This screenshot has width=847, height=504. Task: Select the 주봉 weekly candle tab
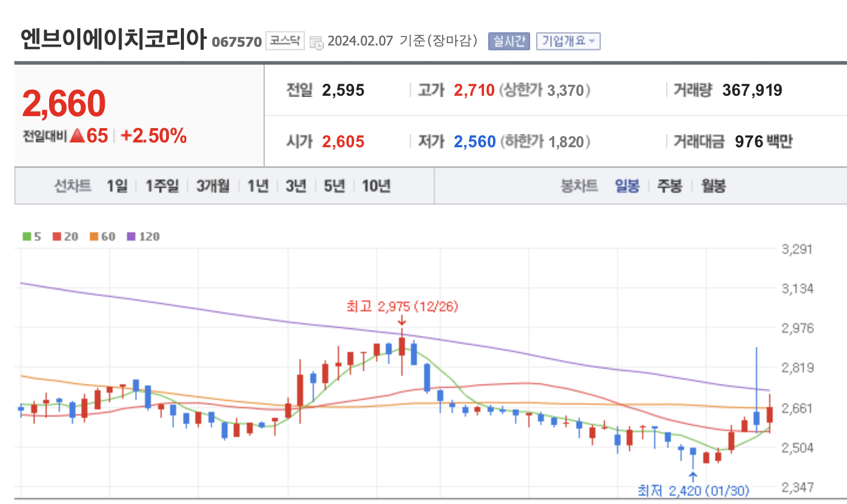click(x=670, y=186)
